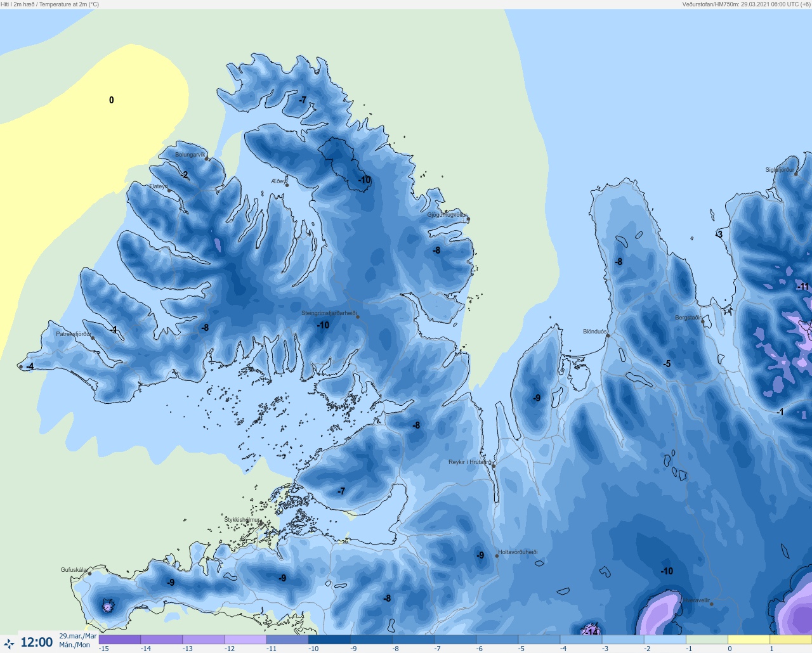Click the Stykkishólmur station label
Image resolution: width=812 pixels, height=653 pixels.
242,520
